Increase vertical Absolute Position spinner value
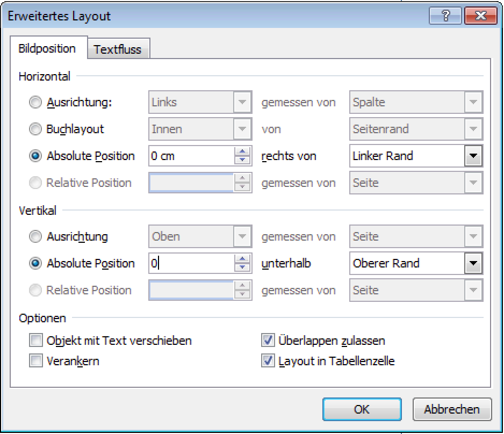This screenshot has width=504, height=434. click(x=243, y=259)
